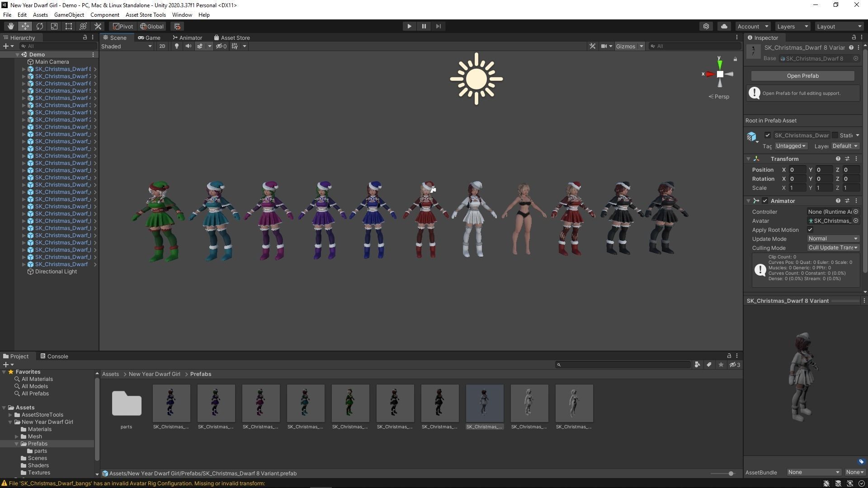Search project by label icon

pyautogui.click(x=709, y=365)
